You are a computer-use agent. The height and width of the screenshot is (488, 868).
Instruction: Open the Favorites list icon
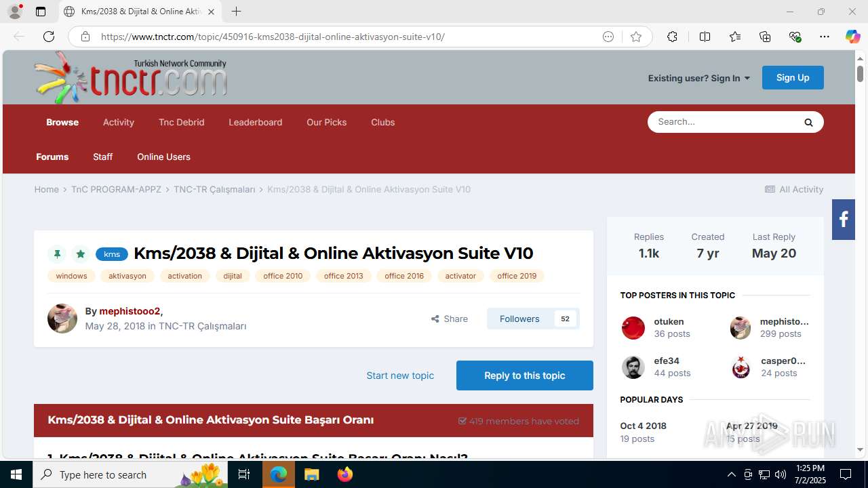pyautogui.click(x=735, y=37)
